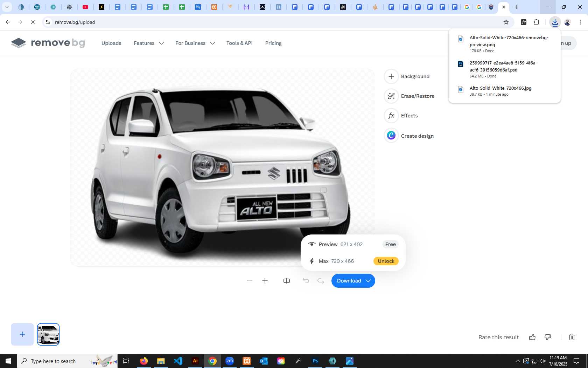Open the volume control in system tray
The image size is (588, 368).
(542, 361)
